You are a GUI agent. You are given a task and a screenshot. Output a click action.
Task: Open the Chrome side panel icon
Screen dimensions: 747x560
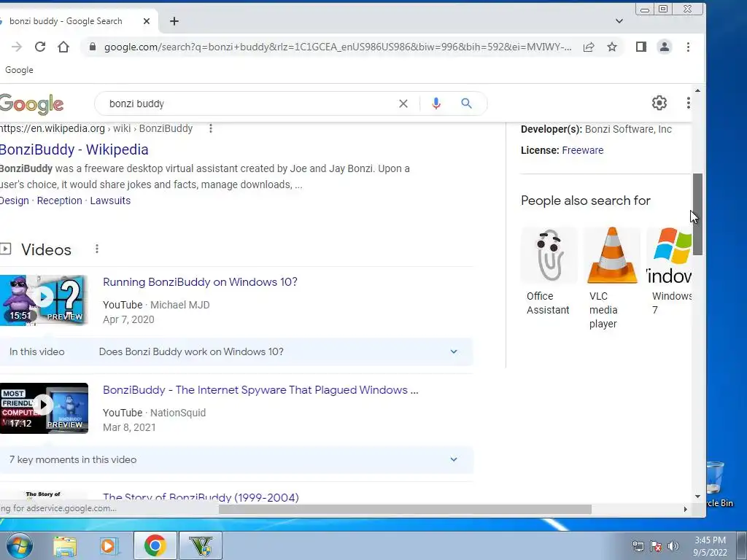(x=641, y=47)
